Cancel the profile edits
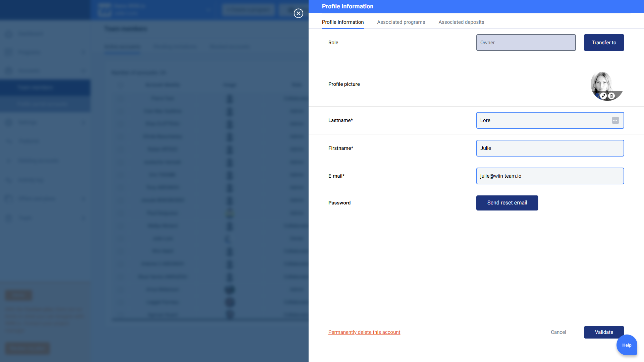Image resolution: width=644 pixels, height=362 pixels. (558, 332)
